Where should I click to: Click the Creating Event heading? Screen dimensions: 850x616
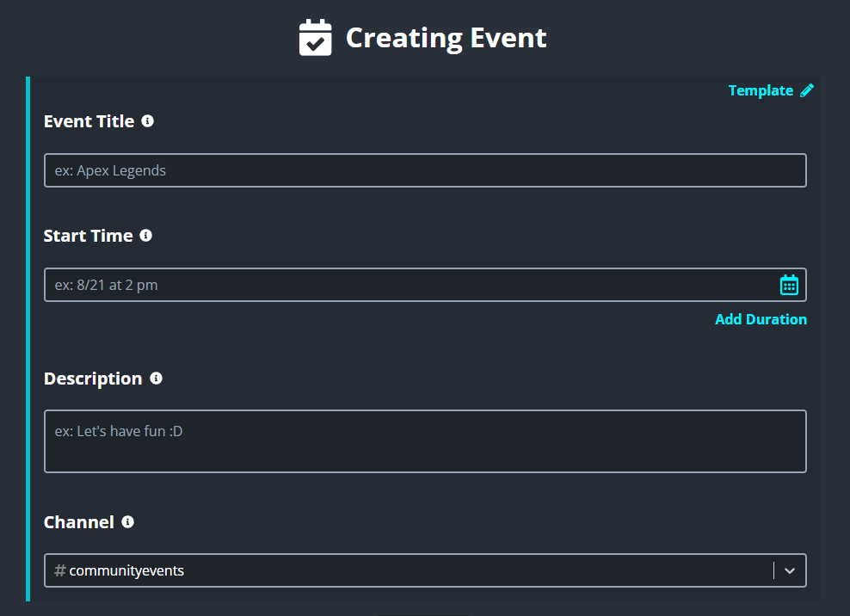pyautogui.click(x=446, y=38)
